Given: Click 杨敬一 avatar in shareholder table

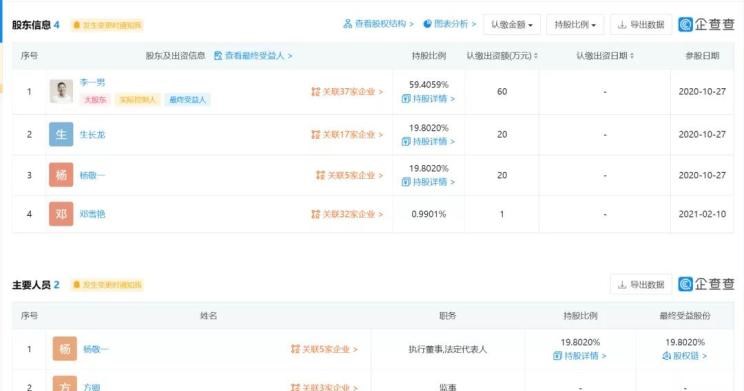Looking at the screenshot, I should point(61,175).
